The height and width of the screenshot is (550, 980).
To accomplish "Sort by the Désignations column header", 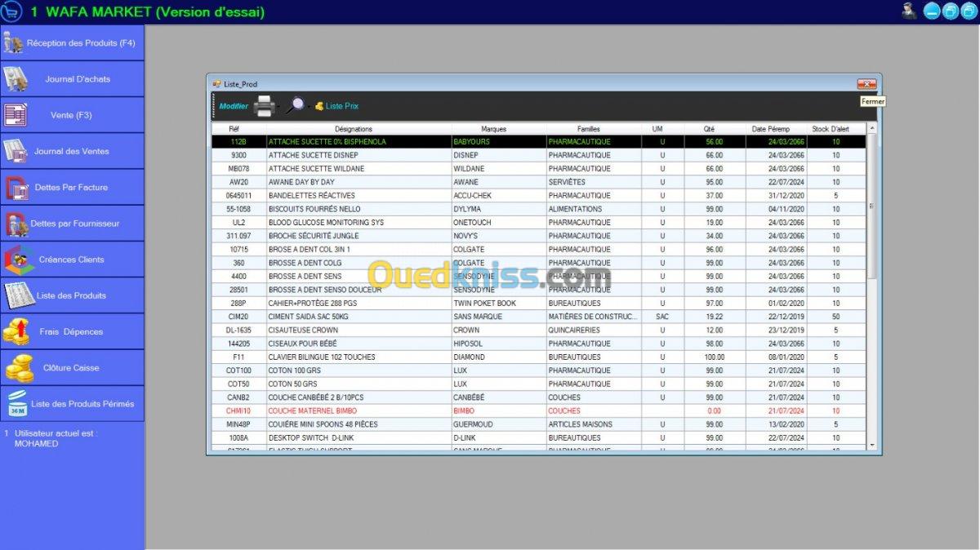I will [353, 129].
